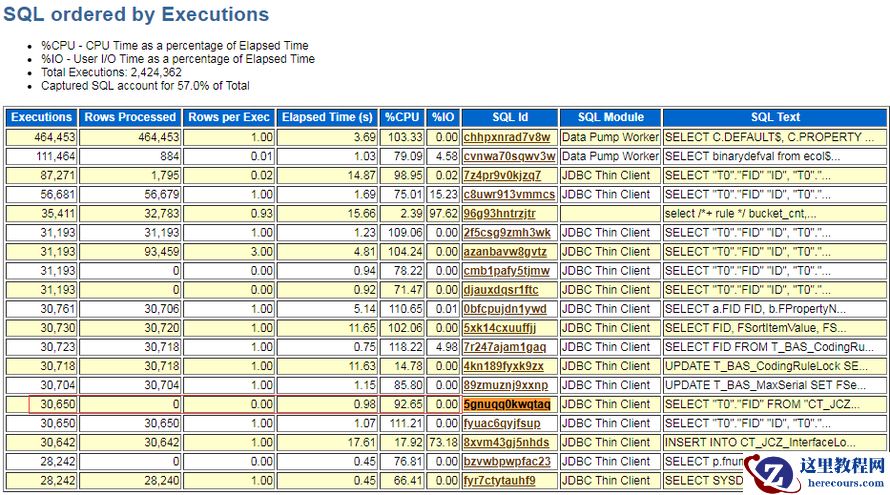Screen dimensions: 890x495
Task: Click SQL text 'UPDATE T_BAS_CodingRuleLock SE...'
Action: click(x=766, y=366)
